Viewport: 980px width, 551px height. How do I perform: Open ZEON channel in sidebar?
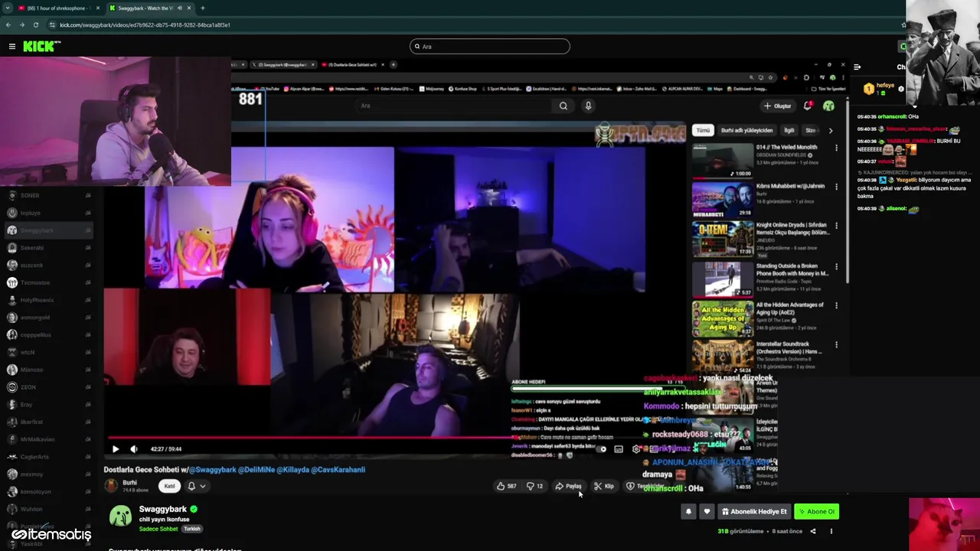(x=47, y=387)
